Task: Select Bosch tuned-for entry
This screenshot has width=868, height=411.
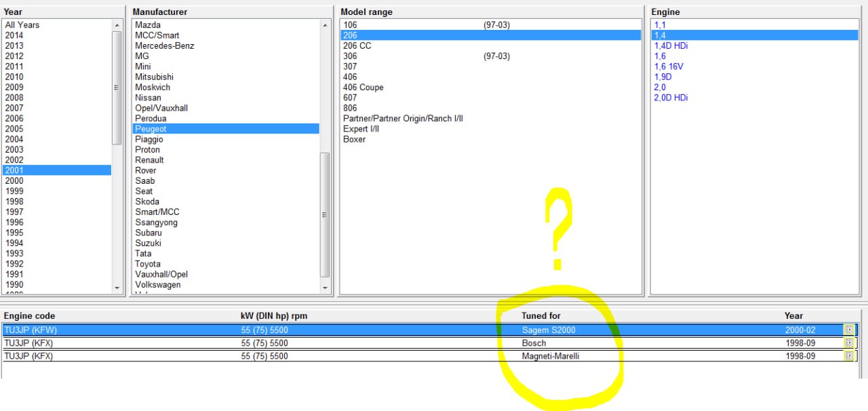Action: 534,343
